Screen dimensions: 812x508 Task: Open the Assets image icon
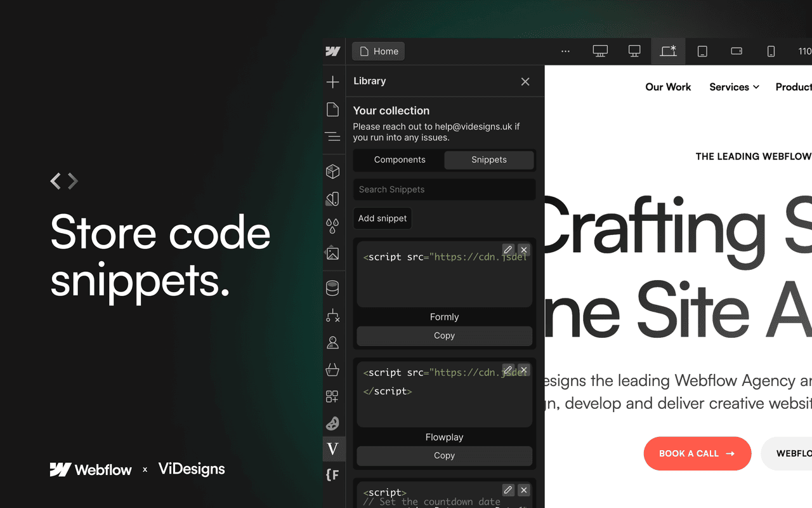click(332, 253)
